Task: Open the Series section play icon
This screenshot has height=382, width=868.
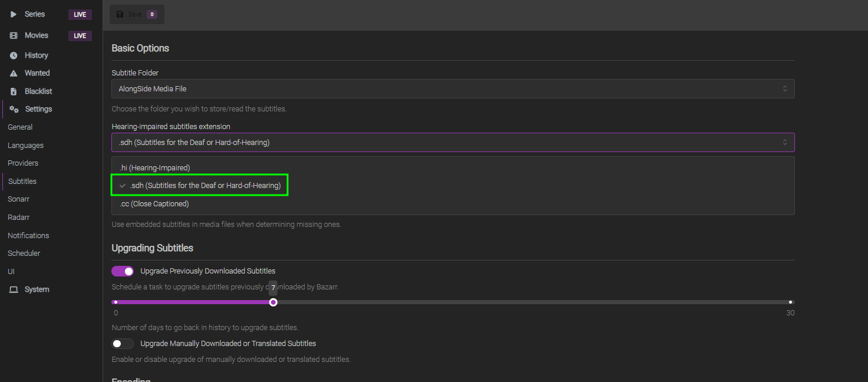Action: click(13, 14)
